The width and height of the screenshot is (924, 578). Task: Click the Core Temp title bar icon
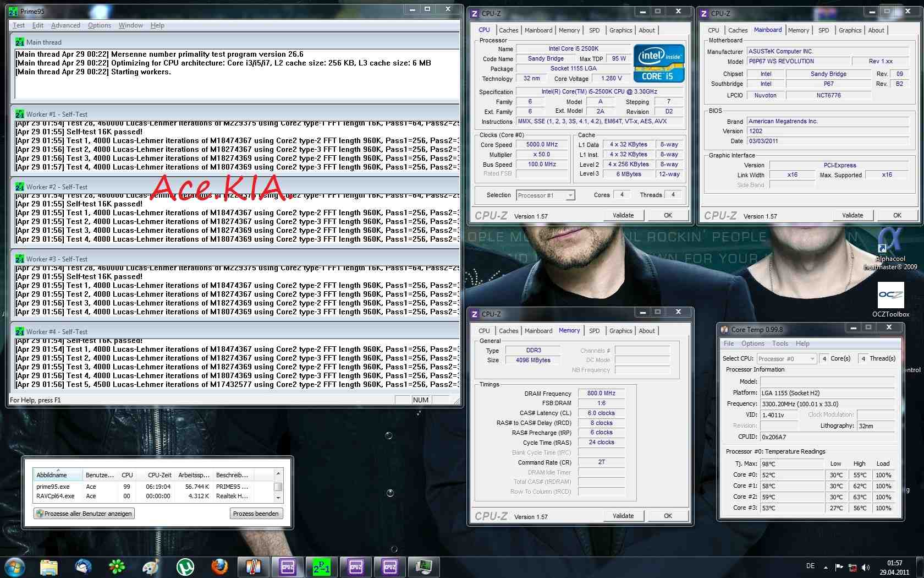click(724, 329)
